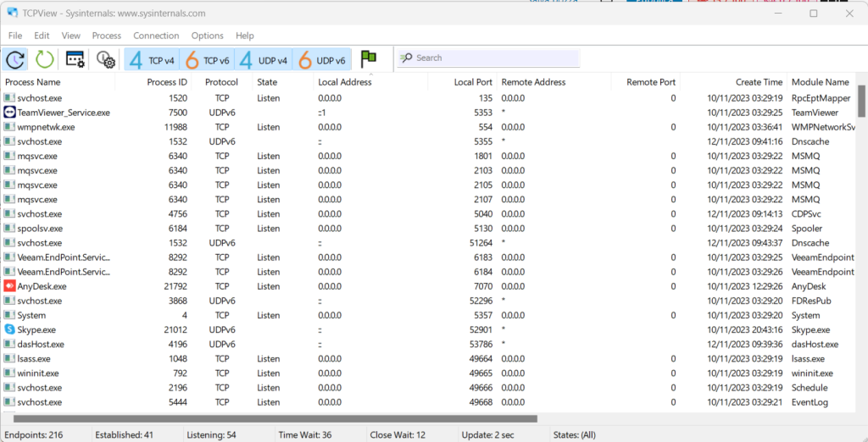
Task: Click create time 10/11/2023 20:43:16
Action: coord(744,329)
